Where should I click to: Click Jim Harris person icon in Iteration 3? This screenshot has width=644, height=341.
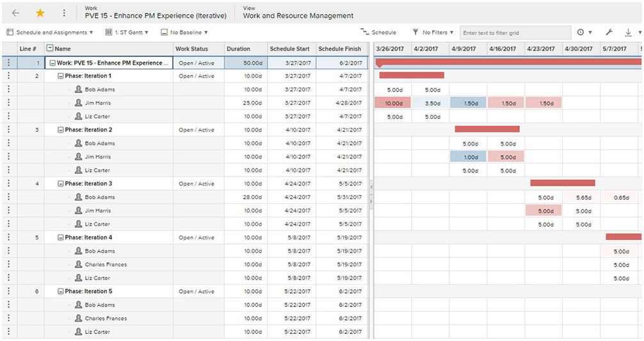(x=79, y=210)
